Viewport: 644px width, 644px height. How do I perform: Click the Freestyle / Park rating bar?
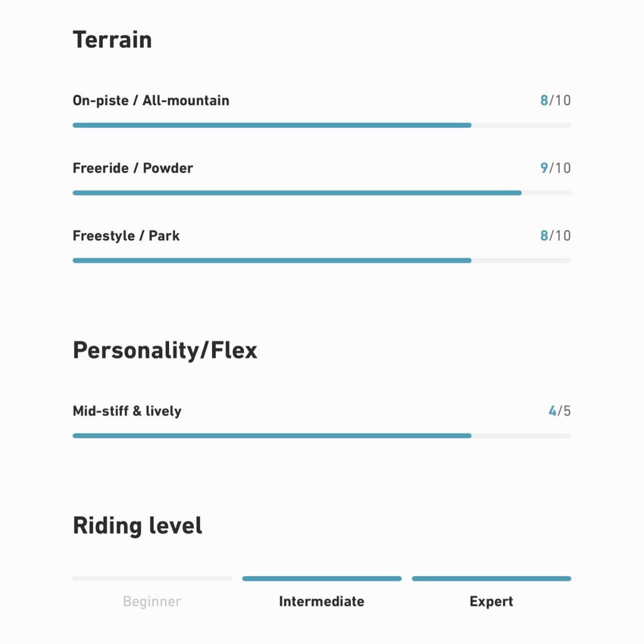click(x=322, y=261)
